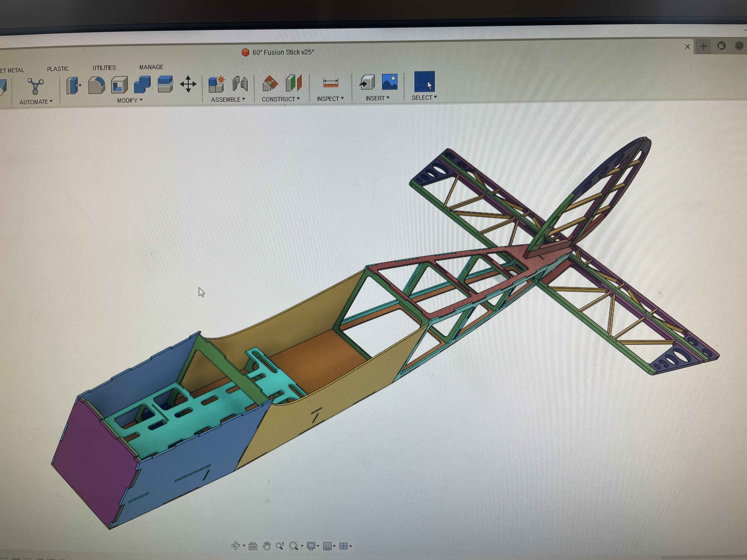Expand the INSPECT dropdown
The height and width of the screenshot is (560, 747).
(330, 99)
